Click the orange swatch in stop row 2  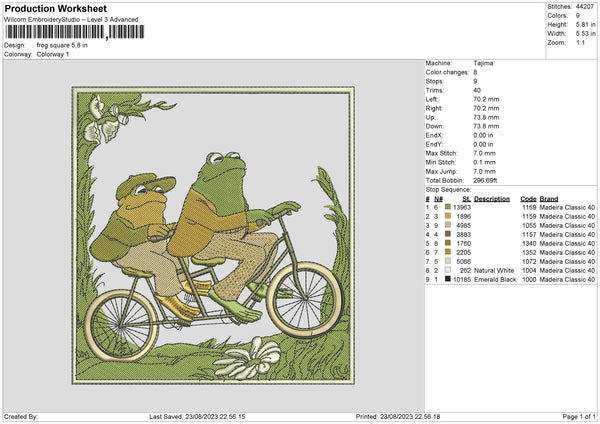click(448, 216)
